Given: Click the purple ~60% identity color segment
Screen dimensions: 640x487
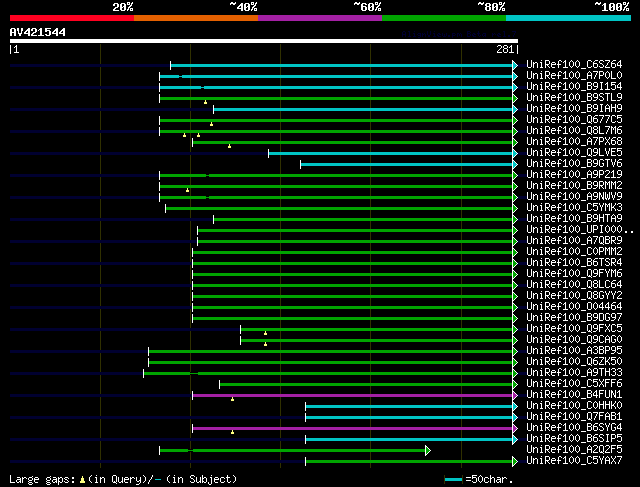Looking at the screenshot, I should pos(320,18).
